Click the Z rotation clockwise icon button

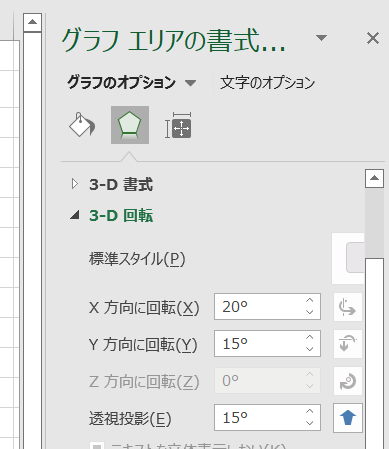pos(348,381)
